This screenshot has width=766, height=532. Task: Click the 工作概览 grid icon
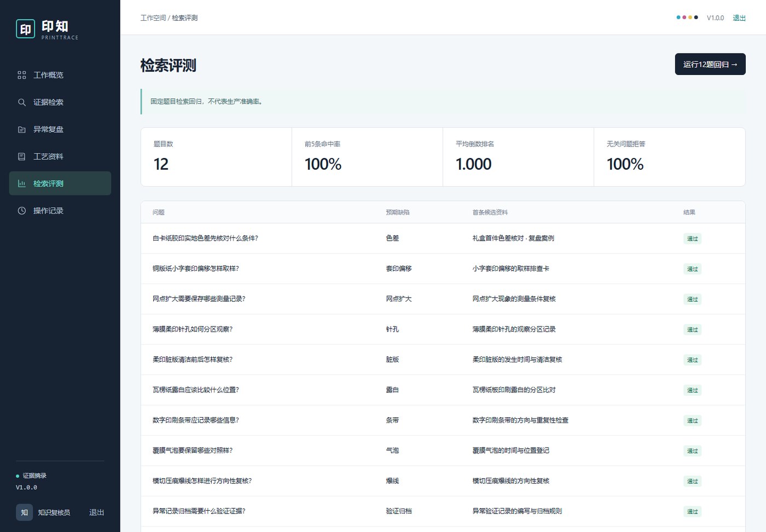pyautogui.click(x=22, y=75)
